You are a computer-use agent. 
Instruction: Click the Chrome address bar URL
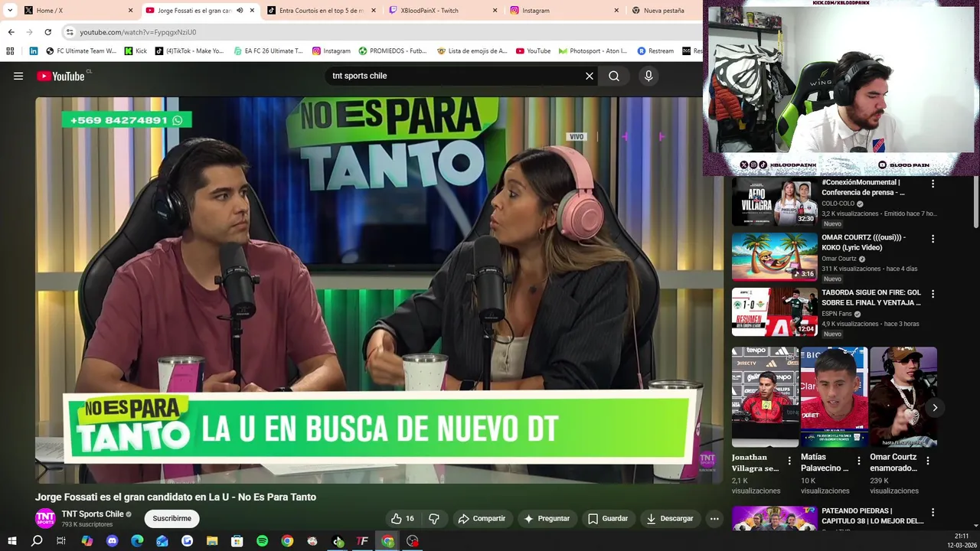point(138,32)
